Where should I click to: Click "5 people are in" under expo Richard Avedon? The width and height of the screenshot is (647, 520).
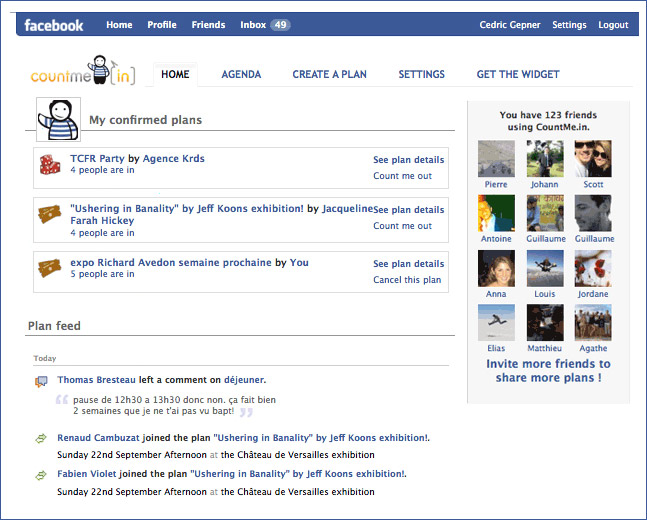point(102,274)
